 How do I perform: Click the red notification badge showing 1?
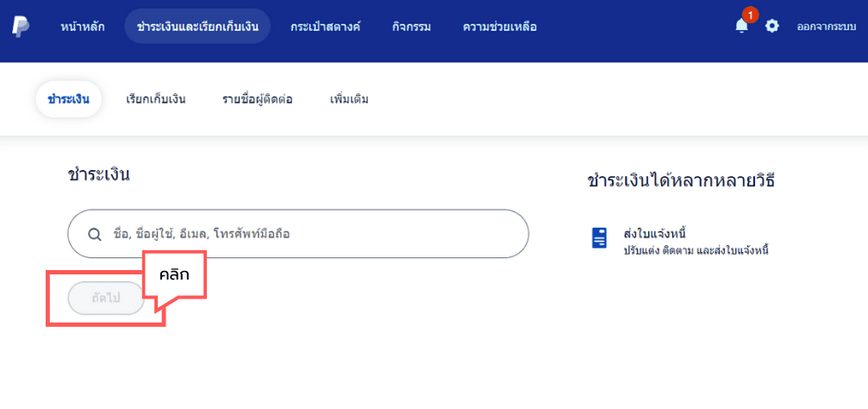[750, 15]
